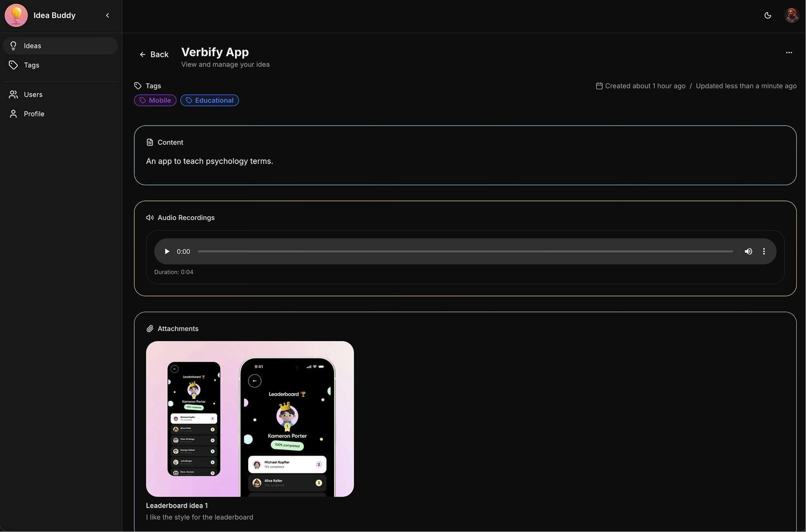Click the Back arrow button
Viewport: 806px width, 532px height.
pos(154,54)
